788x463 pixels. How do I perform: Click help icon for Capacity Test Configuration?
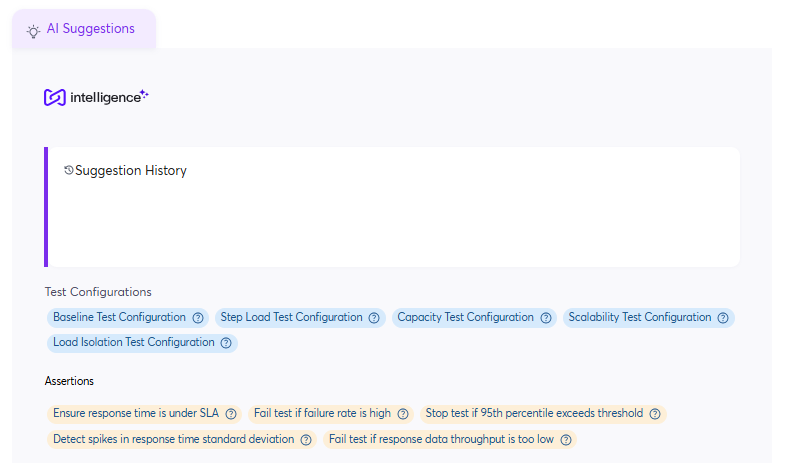click(x=546, y=318)
